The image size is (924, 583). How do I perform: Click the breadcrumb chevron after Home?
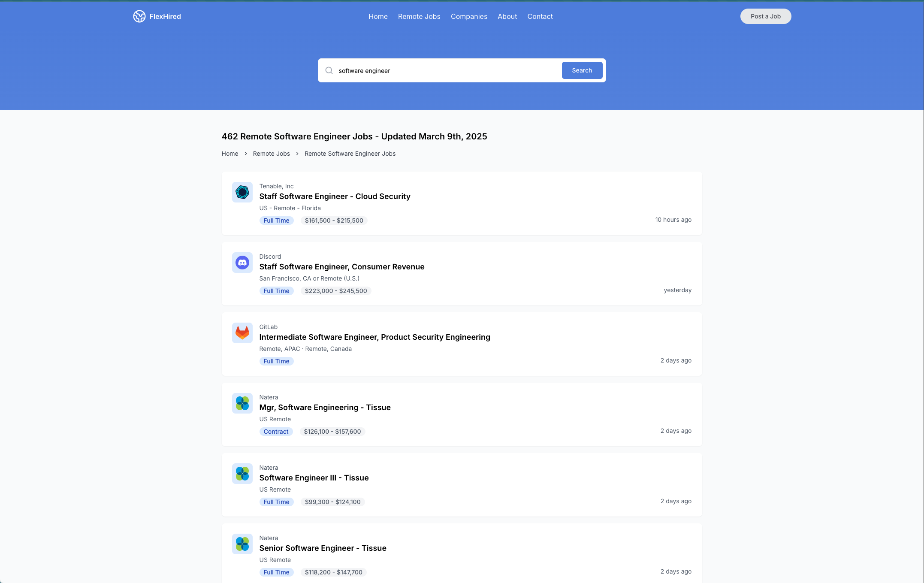pos(246,154)
